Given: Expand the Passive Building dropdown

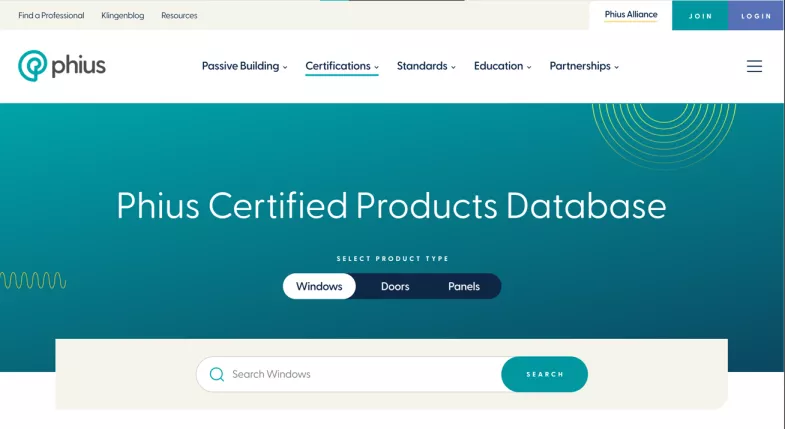Looking at the screenshot, I should click(x=244, y=66).
